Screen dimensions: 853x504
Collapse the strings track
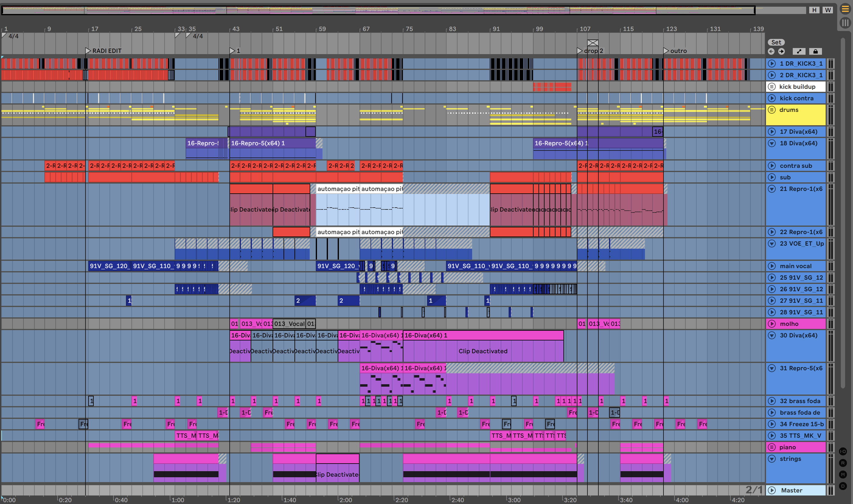point(772,458)
